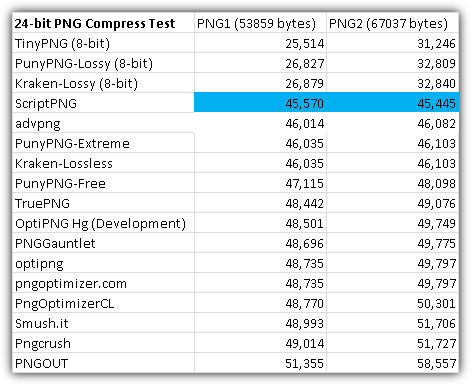Image resolution: width=471 pixels, height=384 pixels.
Task: Select the TinyPNG (8-bit) row label
Action: click(x=103, y=43)
